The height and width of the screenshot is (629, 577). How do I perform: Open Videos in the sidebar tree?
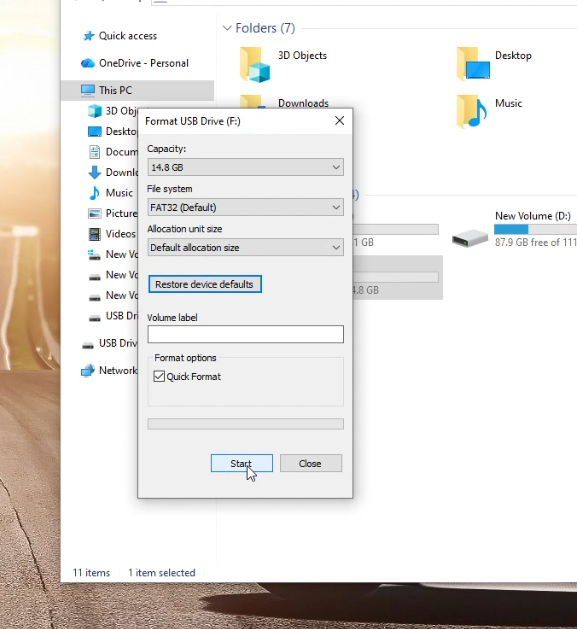pyautogui.click(x=120, y=234)
